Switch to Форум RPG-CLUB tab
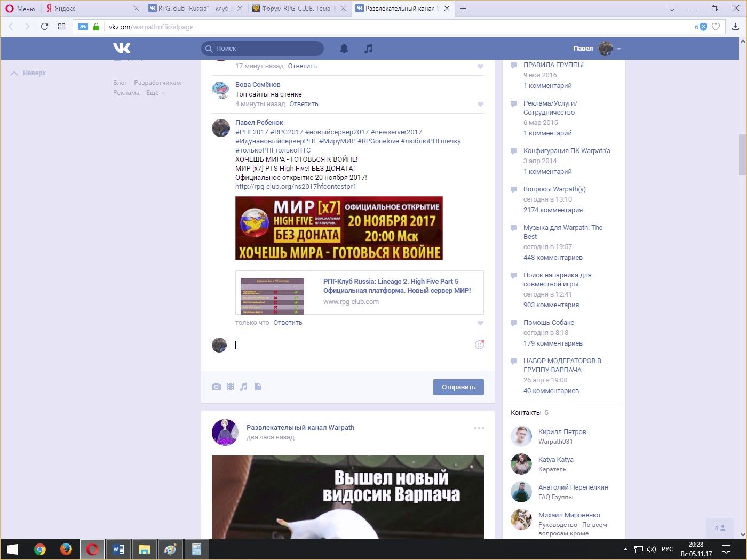The image size is (747, 560). click(x=298, y=8)
